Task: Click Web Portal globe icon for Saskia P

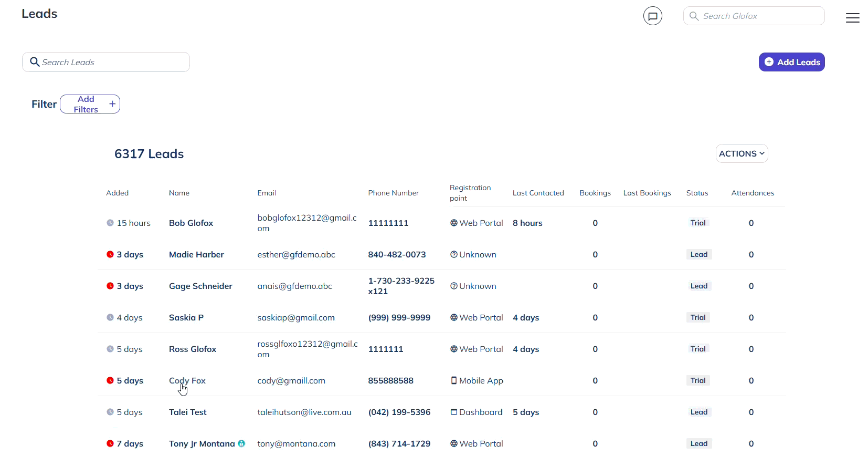Action: coord(454,317)
